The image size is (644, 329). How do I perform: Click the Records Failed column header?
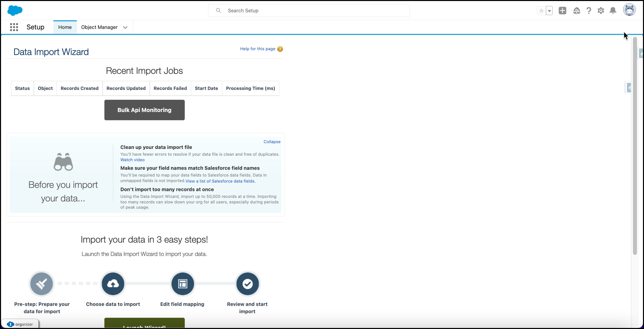tap(170, 88)
